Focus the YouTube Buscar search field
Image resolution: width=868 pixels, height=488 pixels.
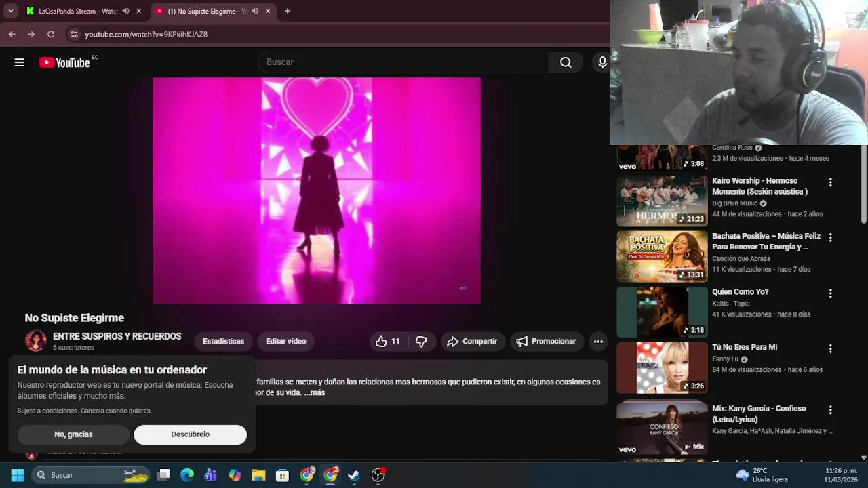point(403,62)
